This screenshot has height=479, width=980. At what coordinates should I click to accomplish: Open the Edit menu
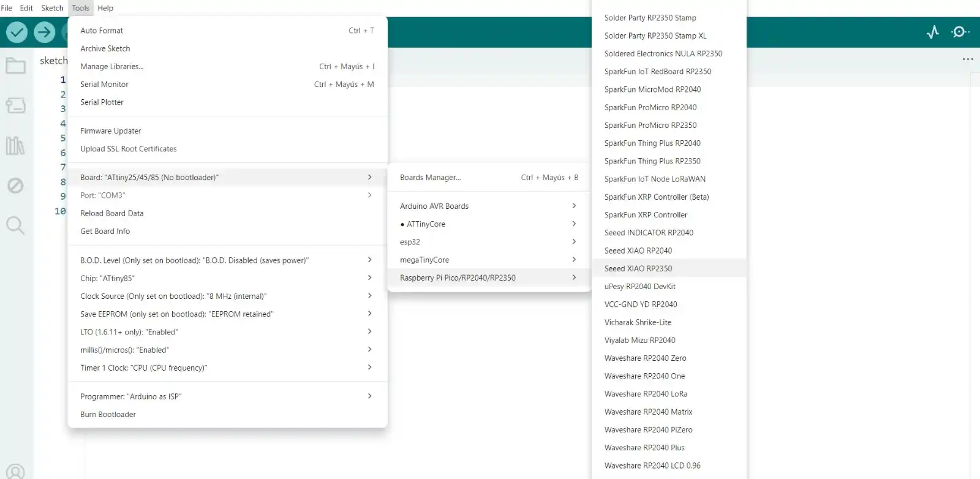[x=26, y=8]
